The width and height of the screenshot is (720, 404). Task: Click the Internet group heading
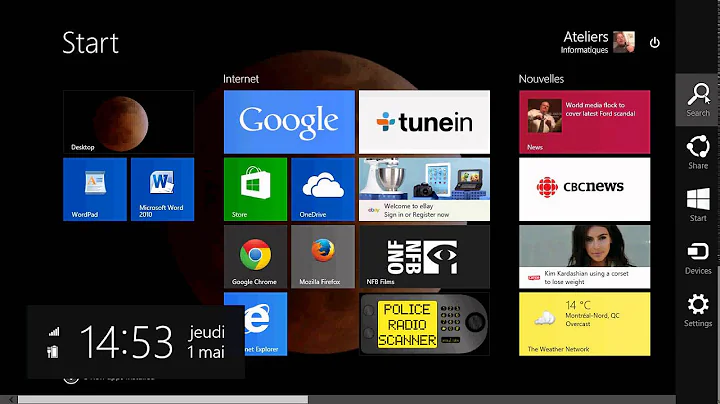coord(241,79)
